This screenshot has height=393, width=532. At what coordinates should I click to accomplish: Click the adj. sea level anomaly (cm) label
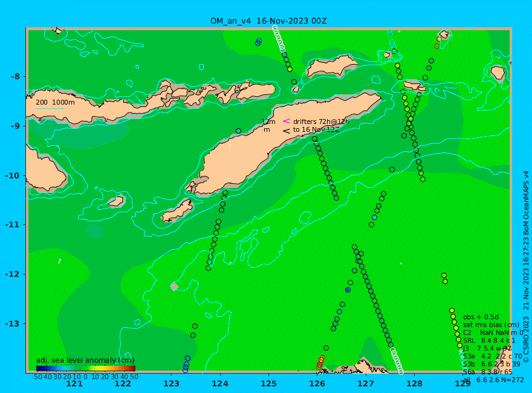pyautogui.click(x=85, y=360)
